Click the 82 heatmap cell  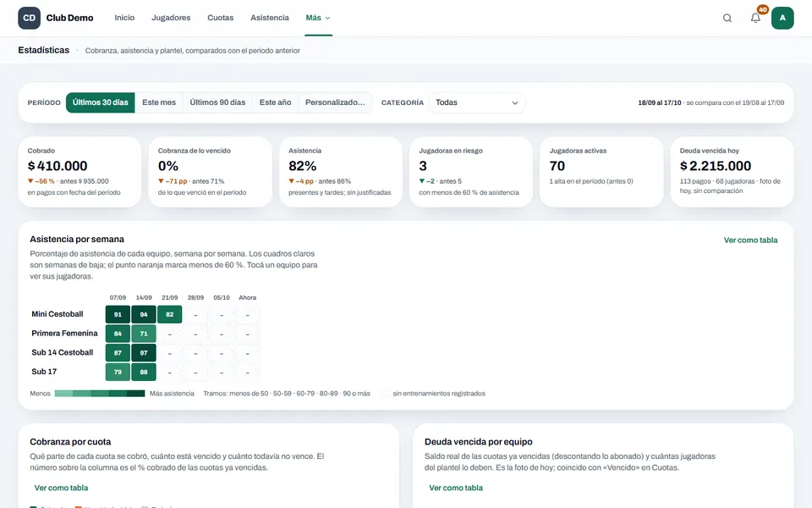169,315
